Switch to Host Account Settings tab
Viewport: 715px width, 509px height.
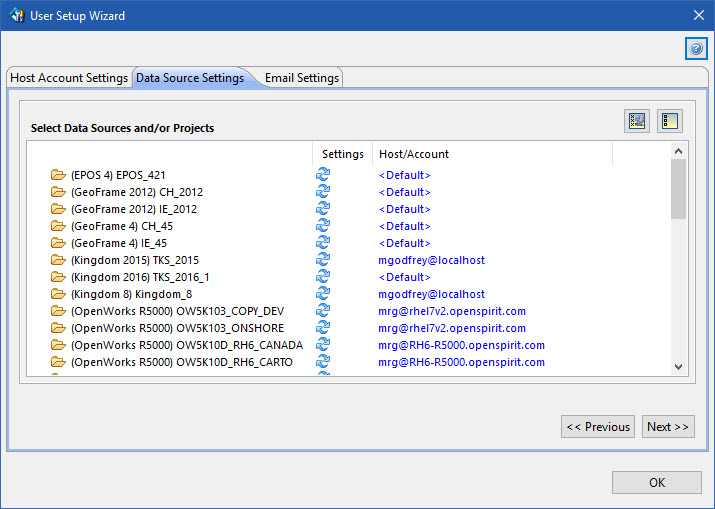69,78
